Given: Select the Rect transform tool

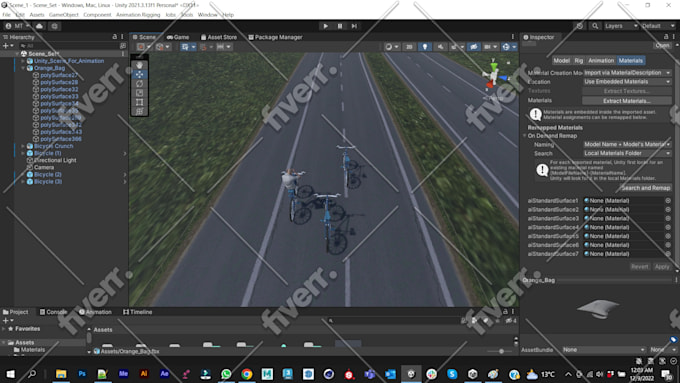Looking at the screenshot, I should [139, 102].
